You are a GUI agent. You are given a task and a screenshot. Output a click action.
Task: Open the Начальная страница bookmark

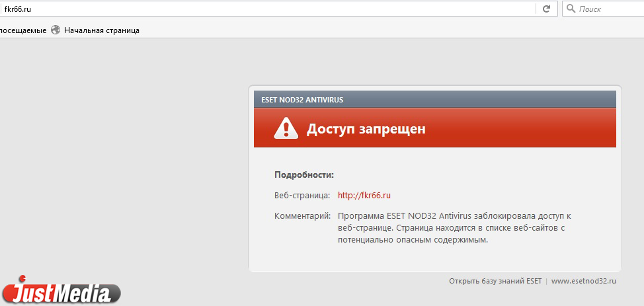(101, 30)
